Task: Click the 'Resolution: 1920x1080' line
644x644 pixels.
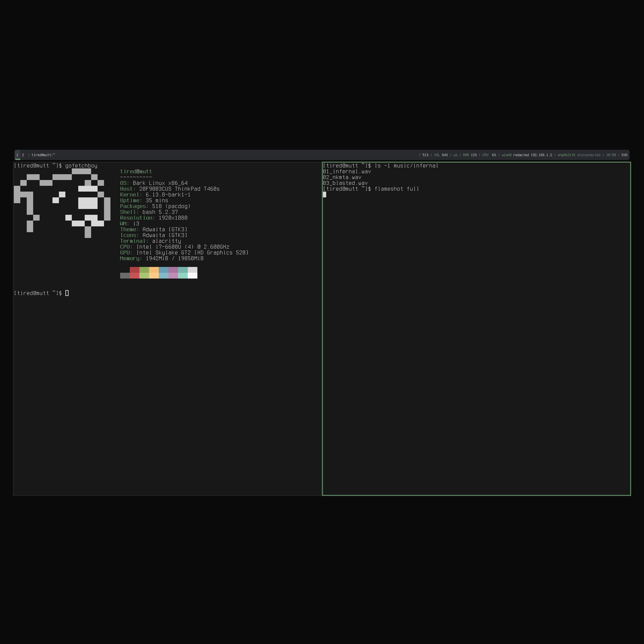Action: tap(154, 218)
